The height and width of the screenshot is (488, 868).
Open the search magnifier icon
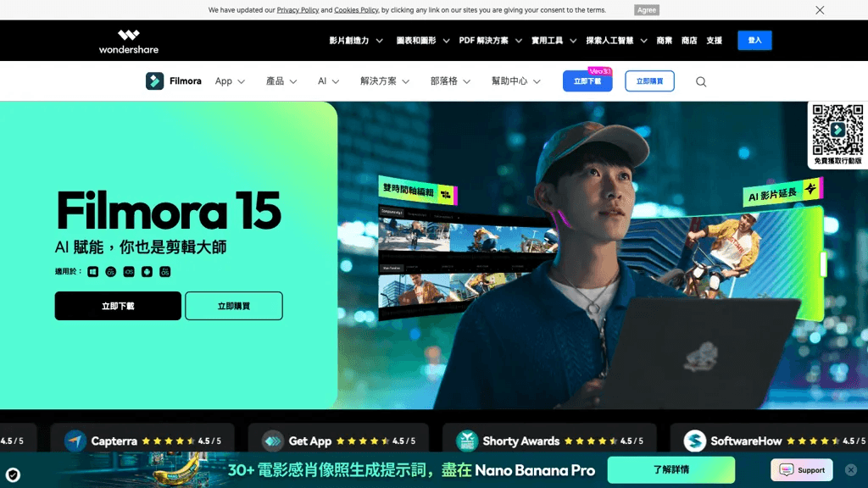pos(701,82)
